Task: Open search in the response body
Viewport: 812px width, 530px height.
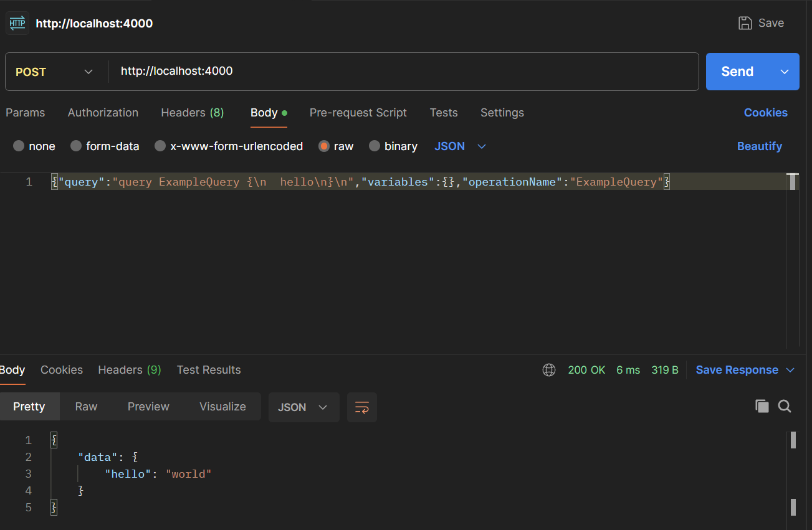Action: tap(785, 407)
